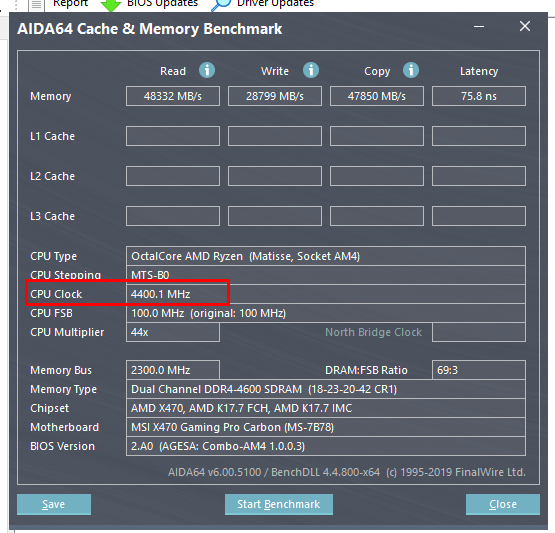
Task: Close the benchmark window with X
Action: pyautogui.click(x=525, y=26)
